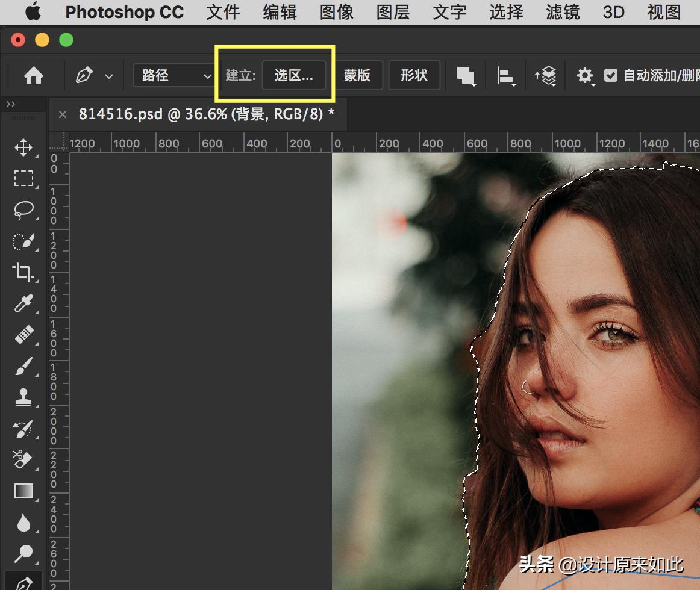Screen dimensions: 700x590
Task: Click the Home icon in options bar
Action: pos(34,75)
